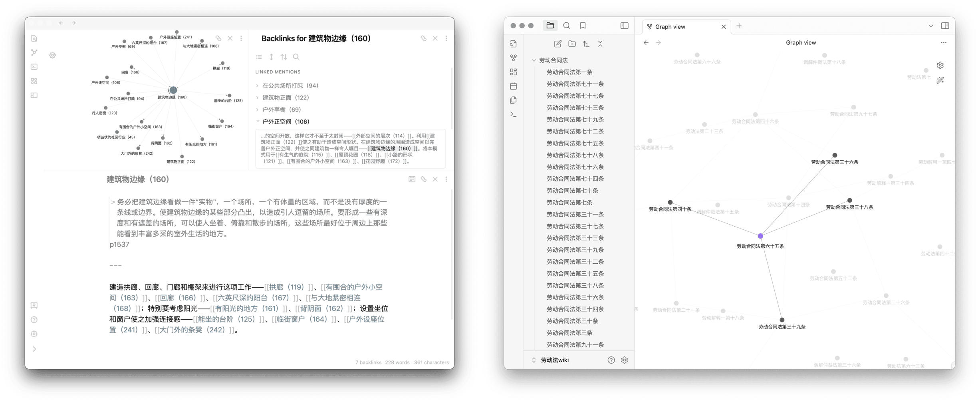Switch to bookmarks tab in sidebar
This screenshot has height=402, width=980.
click(x=583, y=26)
